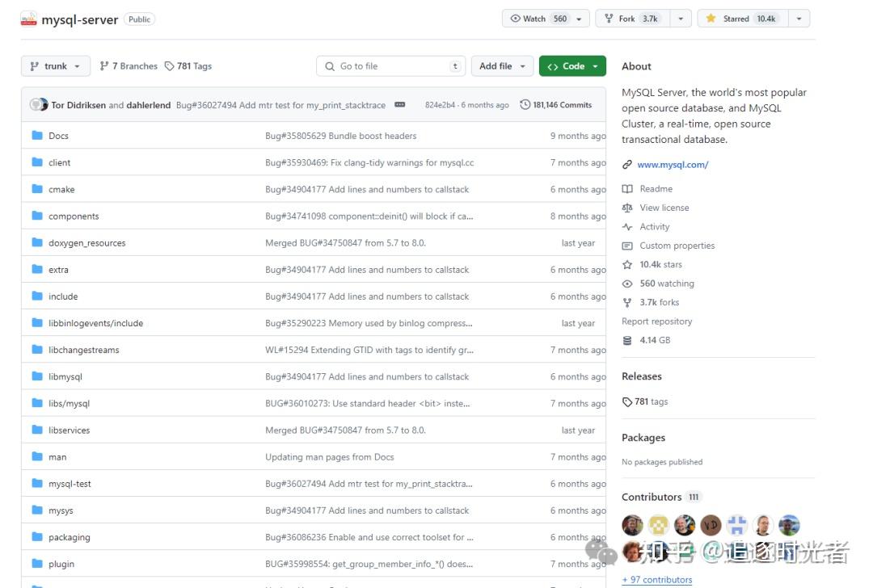Open the www.mysql.com link
The width and height of the screenshot is (873, 588).
point(673,165)
